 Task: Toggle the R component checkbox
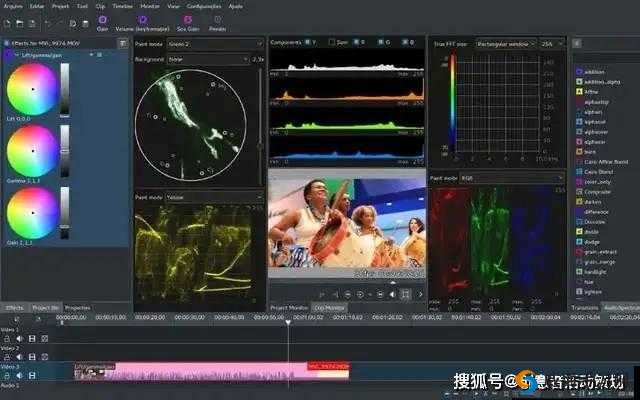point(356,42)
